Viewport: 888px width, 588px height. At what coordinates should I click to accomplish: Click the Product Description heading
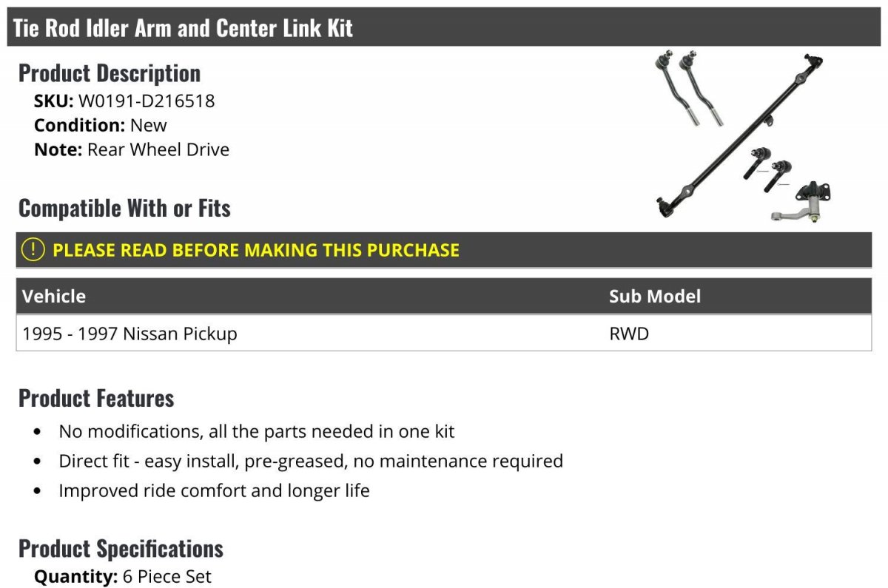pos(110,73)
